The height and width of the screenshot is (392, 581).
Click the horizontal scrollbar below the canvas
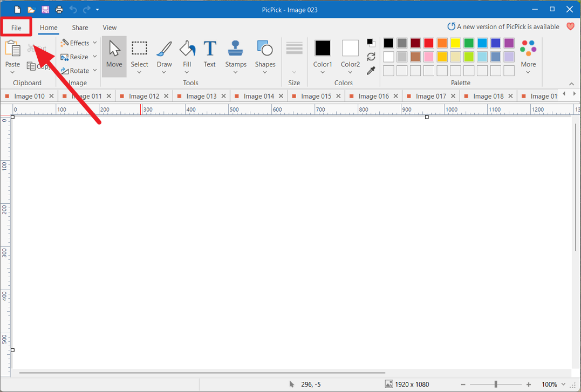click(202, 373)
